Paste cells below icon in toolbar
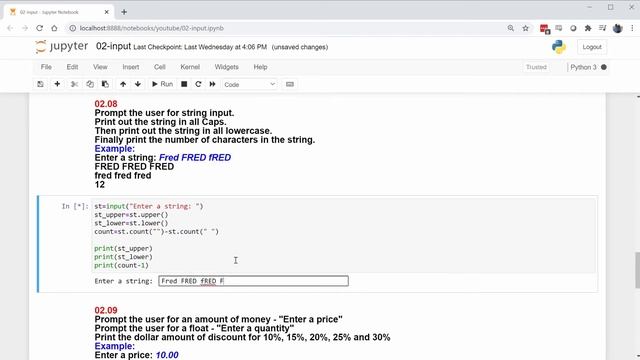 [105, 84]
